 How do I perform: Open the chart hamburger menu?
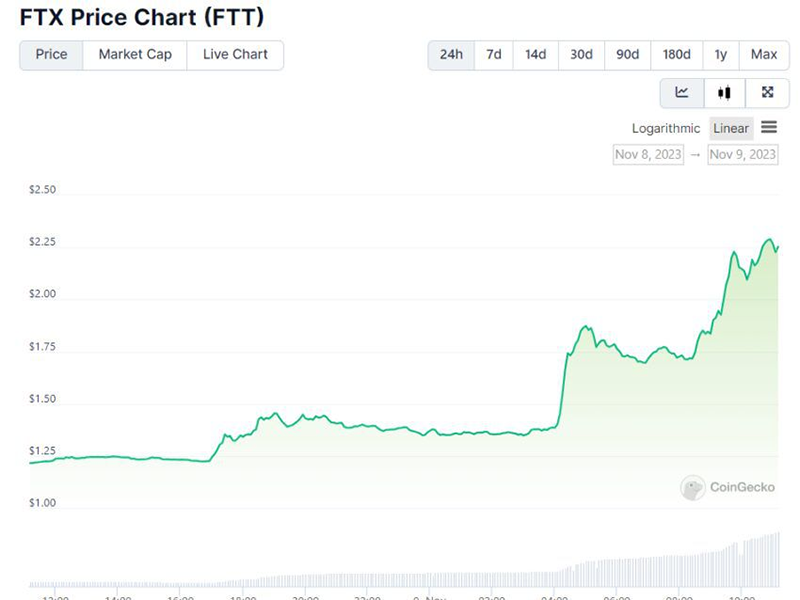769,127
